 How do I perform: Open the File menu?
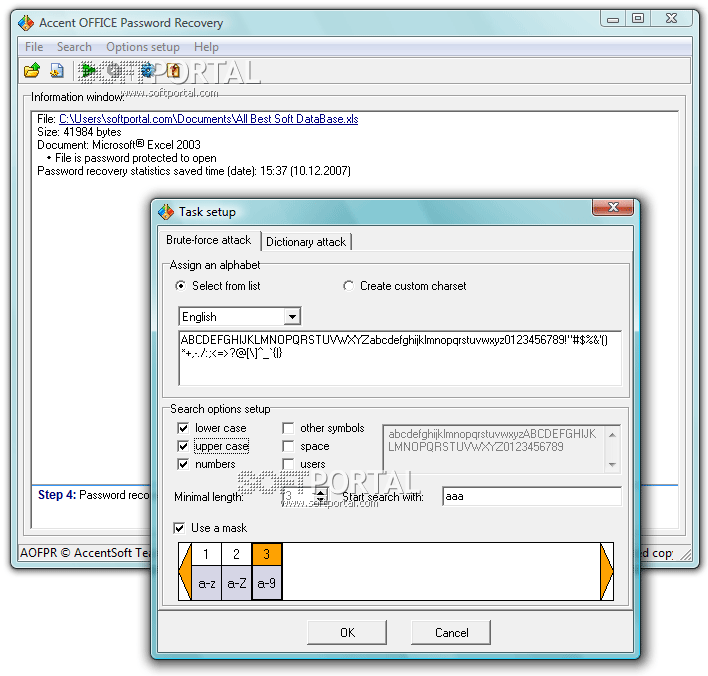(x=34, y=47)
